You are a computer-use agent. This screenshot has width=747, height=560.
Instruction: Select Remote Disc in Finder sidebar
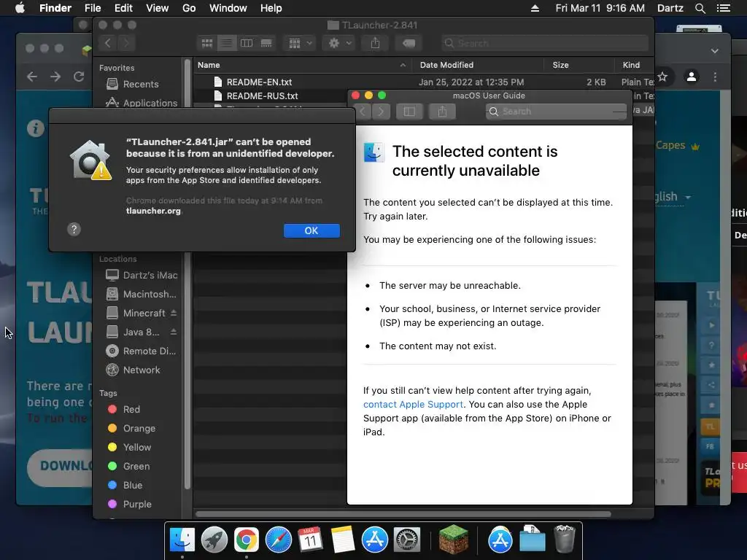pyautogui.click(x=141, y=351)
